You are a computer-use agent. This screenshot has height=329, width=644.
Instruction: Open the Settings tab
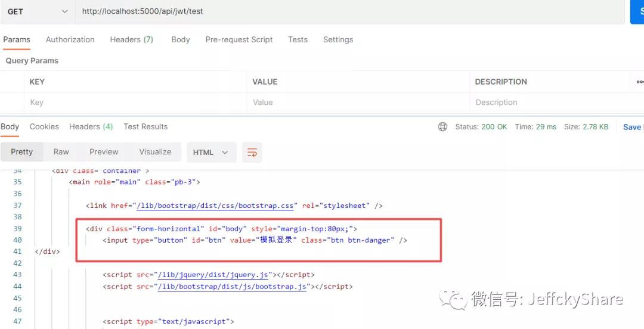coord(338,39)
